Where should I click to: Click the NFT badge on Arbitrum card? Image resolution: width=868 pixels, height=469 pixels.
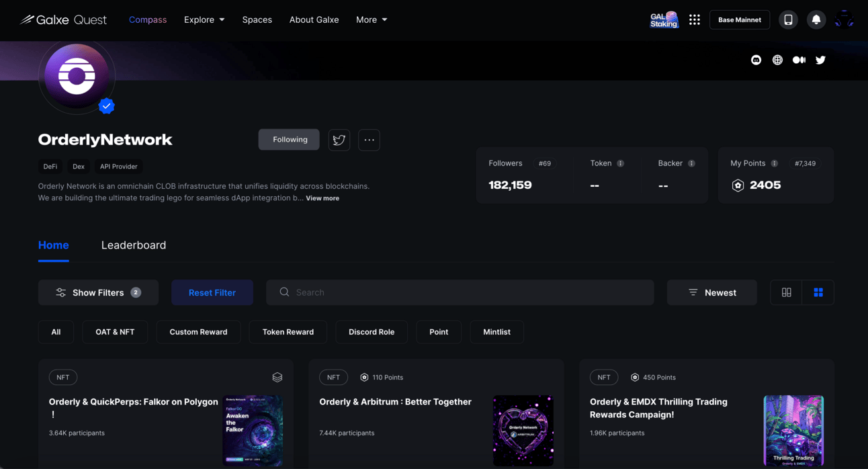(x=333, y=378)
